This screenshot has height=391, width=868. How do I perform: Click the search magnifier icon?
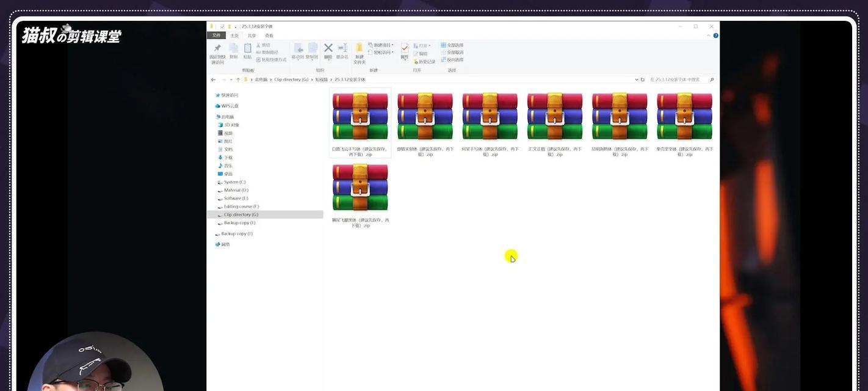712,79
